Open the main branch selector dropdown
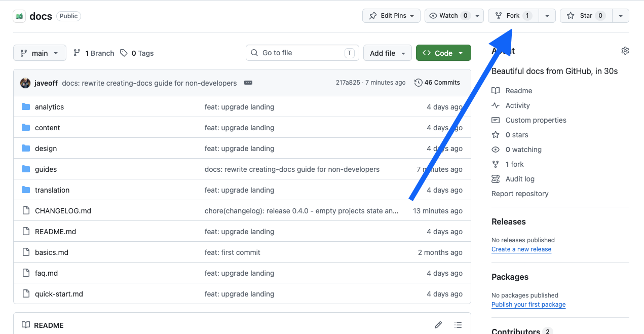Viewport: 644px width, 334px height. [40, 53]
